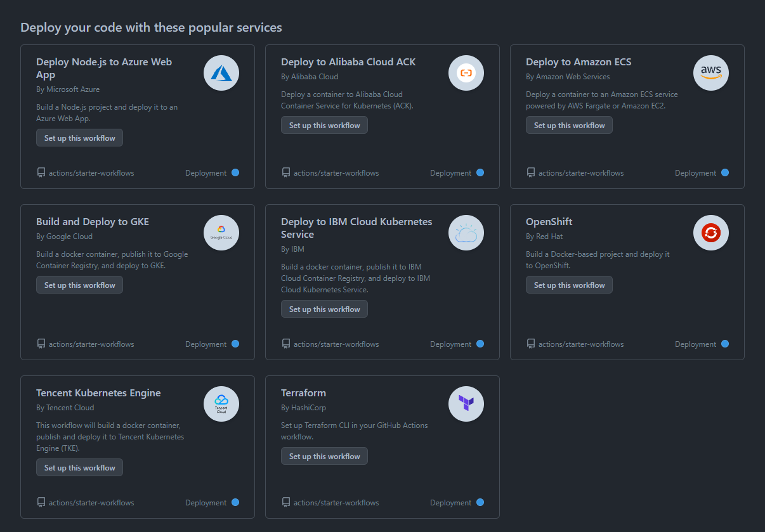Click blue Deployment dot in GKE card
Image resolution: width=765 pixels, height=532 pixels.
click(235, 344)
